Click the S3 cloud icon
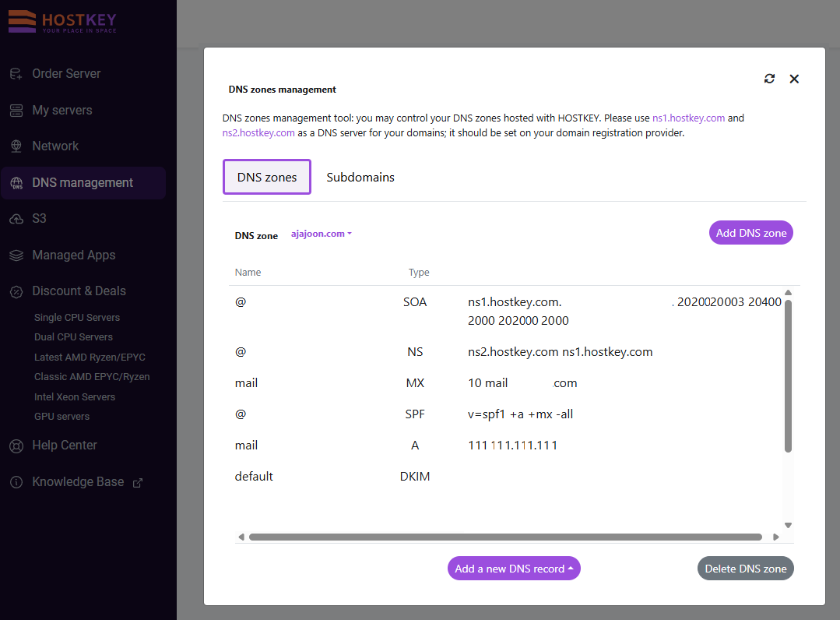This screenshot has height=620, width=840. tap(16, 219)
